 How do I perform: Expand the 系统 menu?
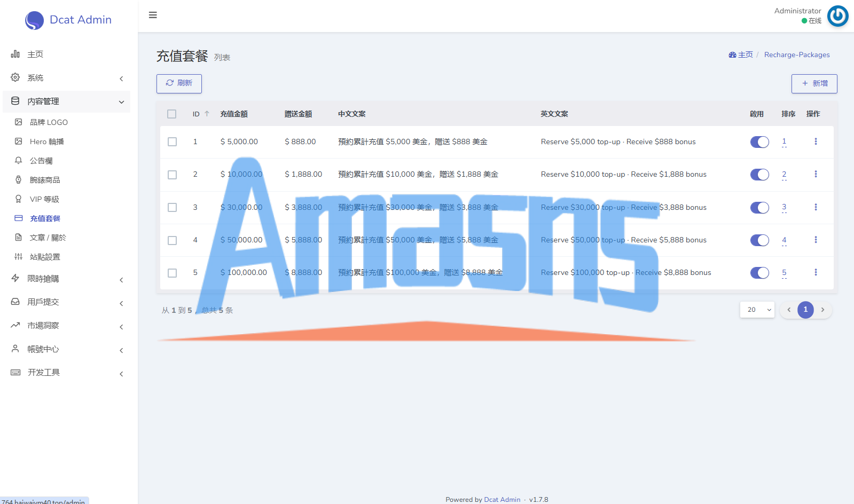click(x=66, y=78)
